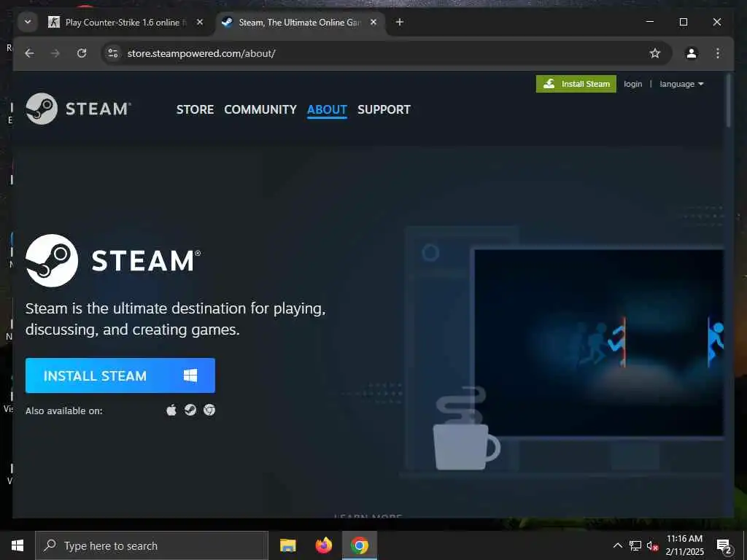Show hidden system tray icons
Viewport: 747px width, 560px height.
617,545
